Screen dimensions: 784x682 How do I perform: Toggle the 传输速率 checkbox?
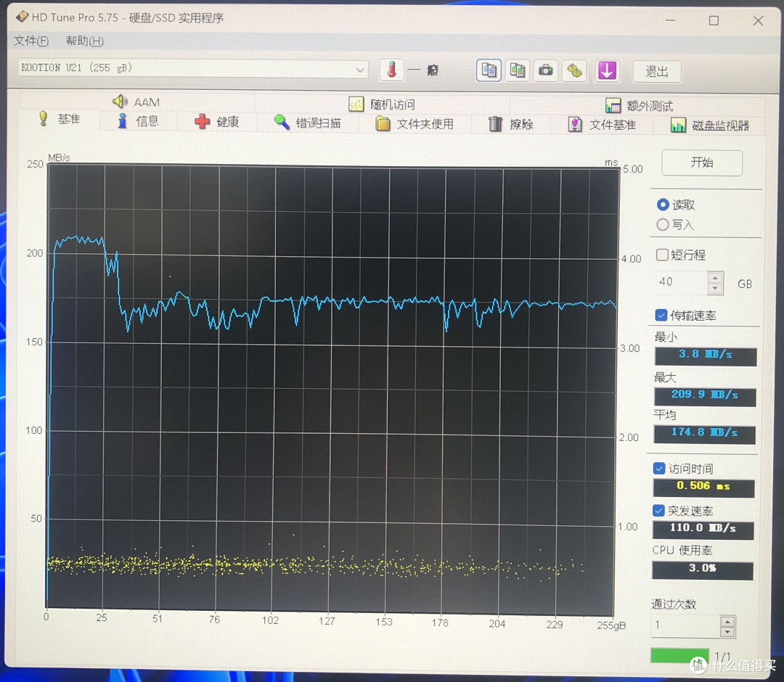[x=661, y=315]
